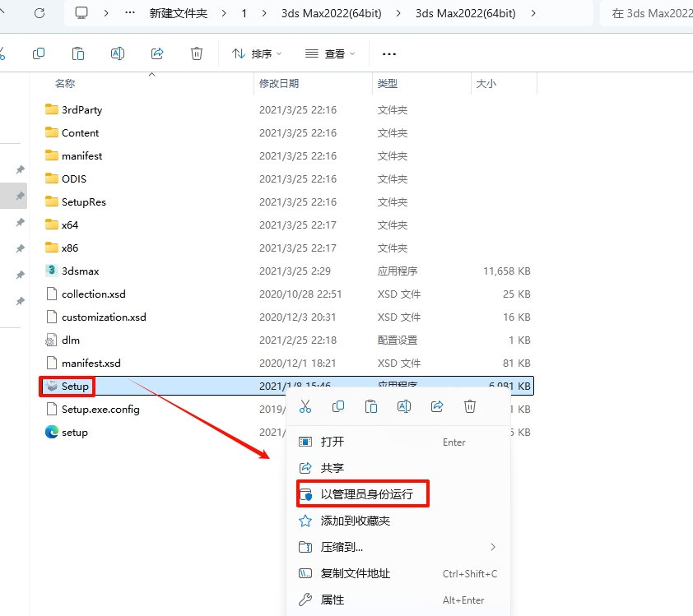
Task: Open the 排序 sort dropdown
Action: (257, 53)
